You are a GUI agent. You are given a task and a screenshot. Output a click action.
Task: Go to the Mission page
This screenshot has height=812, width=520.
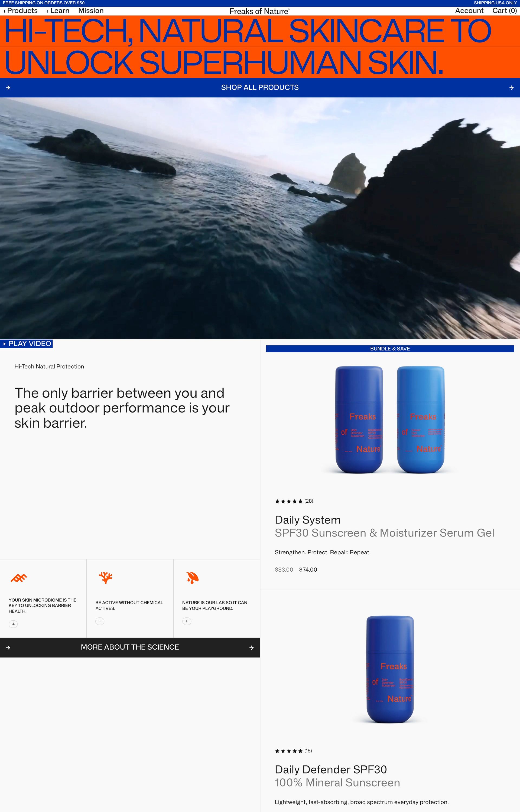pyautogui.click(x=91, y=11)
